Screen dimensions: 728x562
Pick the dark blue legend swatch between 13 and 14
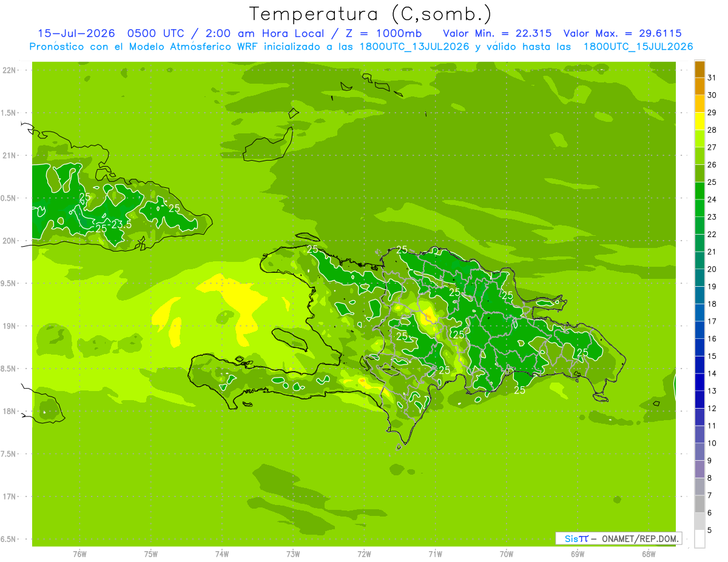point(699,383)
